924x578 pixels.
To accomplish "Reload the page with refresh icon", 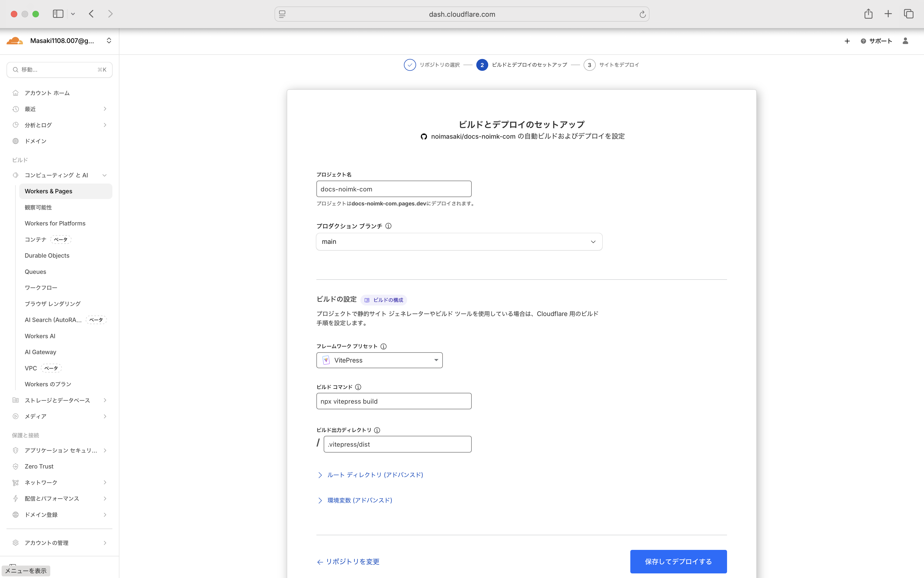I will [642, 14].
